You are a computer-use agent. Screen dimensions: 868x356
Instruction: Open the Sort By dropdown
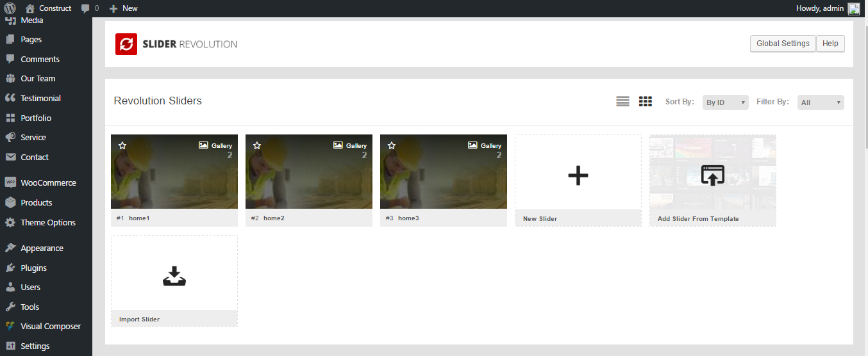(x=726, y=102)
